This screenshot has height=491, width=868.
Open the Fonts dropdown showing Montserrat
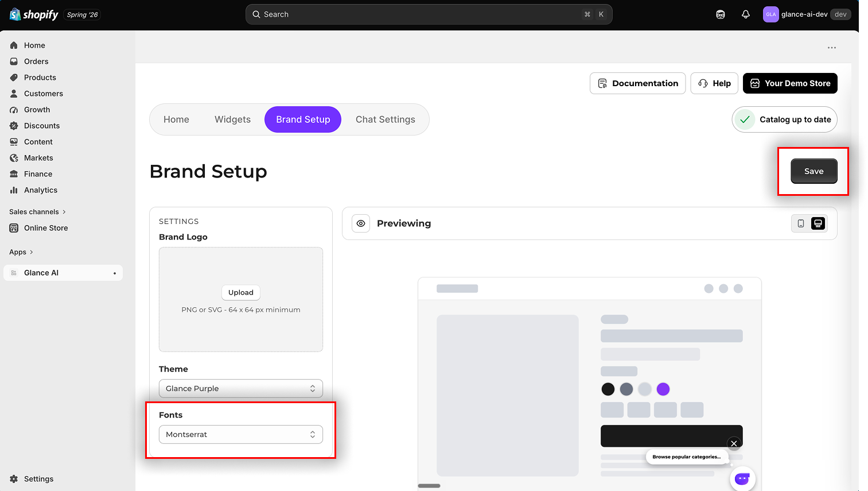click(241, 435)
